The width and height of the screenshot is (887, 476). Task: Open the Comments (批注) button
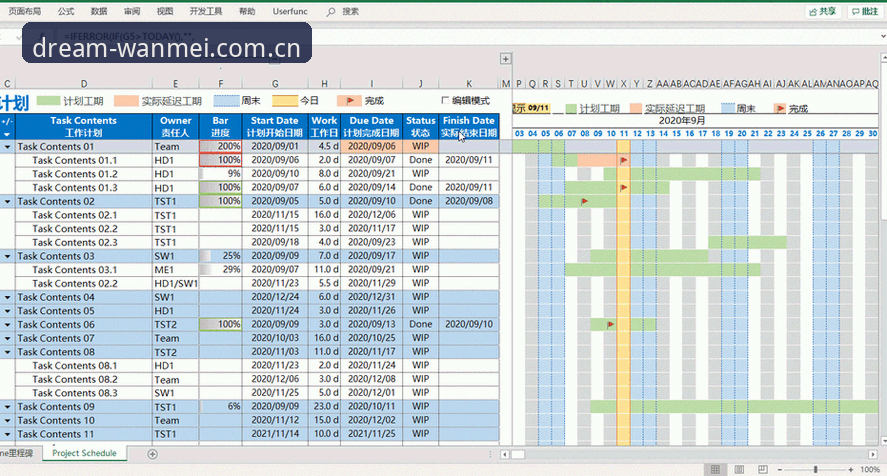pos(864,11)
